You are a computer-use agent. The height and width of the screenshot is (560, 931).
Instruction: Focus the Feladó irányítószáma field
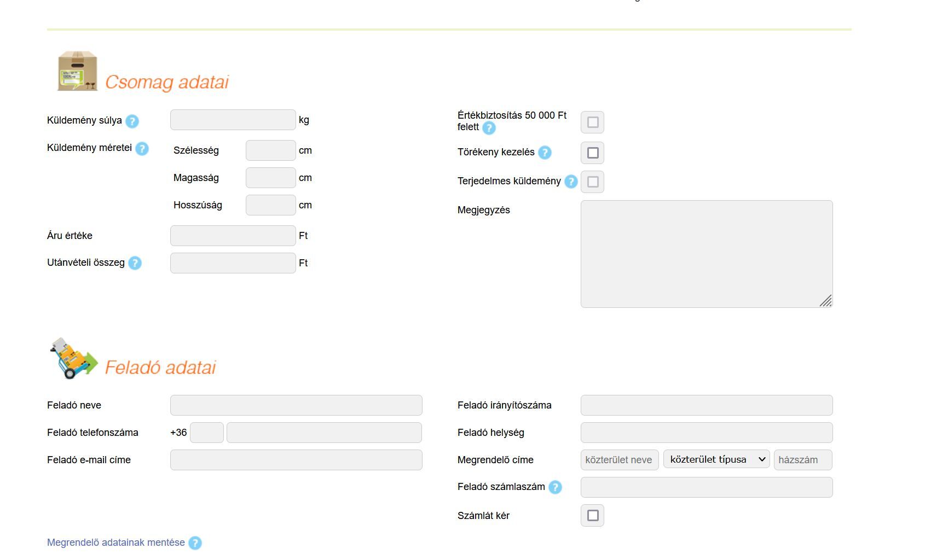pyautogui.click(x=707, y=405)
